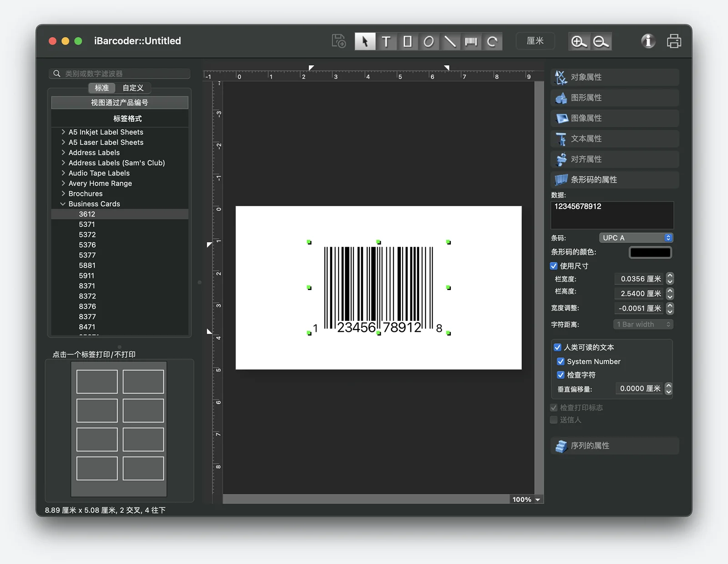This screenshot has width=728, height=564.
Task: Select the highlighted 3612 card template
Action: 120,214
